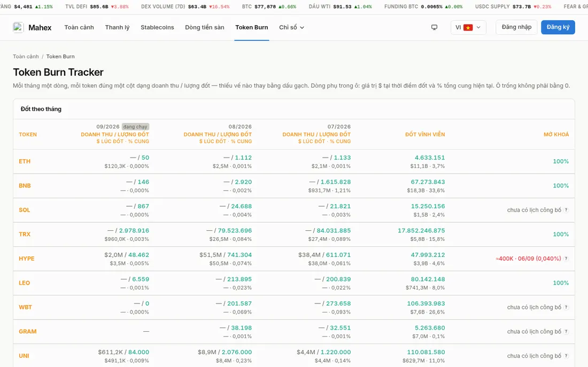The image size is (588, 367).
Task: Click GRAM token link
Action: [28, 332]
